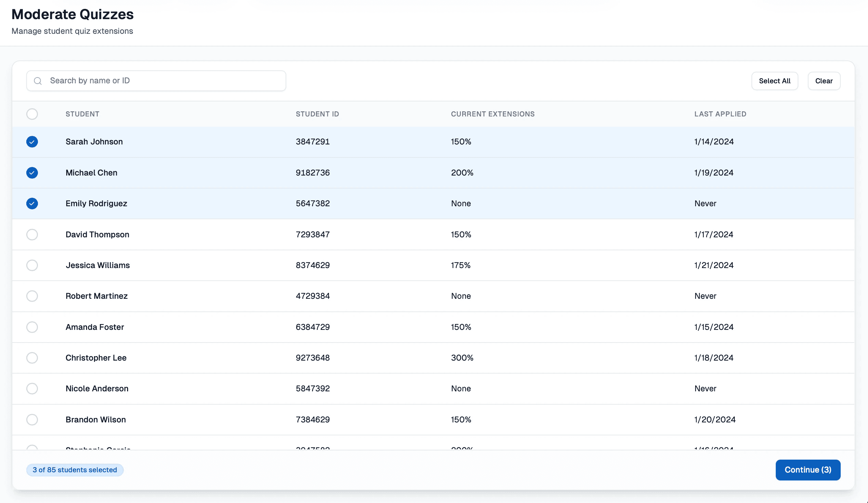Screen dimensions: 868x503
Task: Click Continue (3) button
Action: coord(808,470)
